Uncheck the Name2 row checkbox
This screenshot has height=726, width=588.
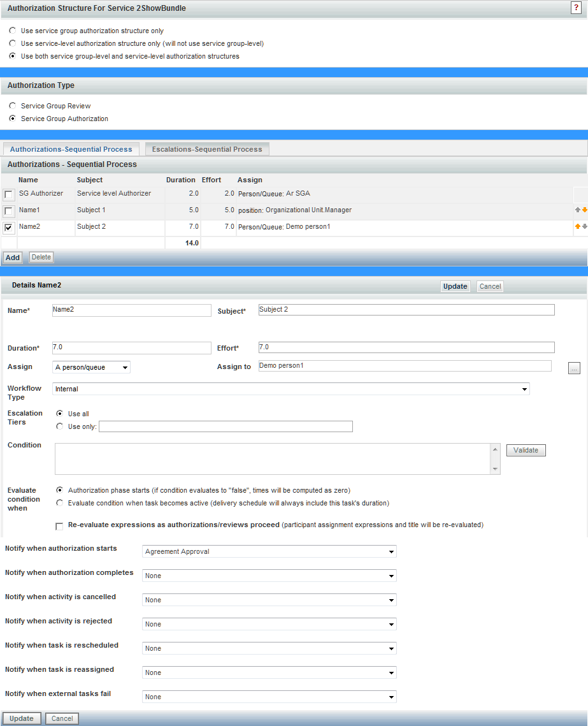(x=8, y=228)
